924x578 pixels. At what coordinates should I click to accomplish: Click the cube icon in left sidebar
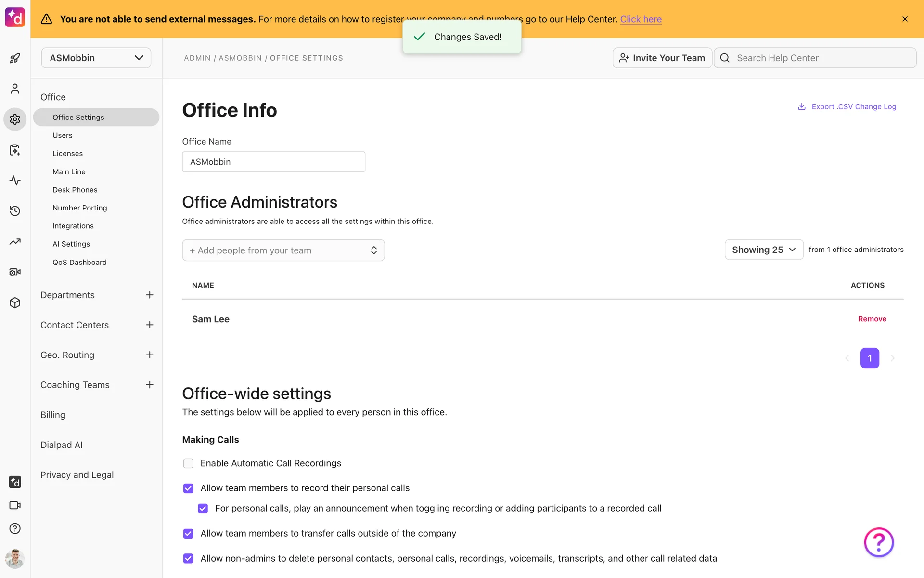pos(15,303)
